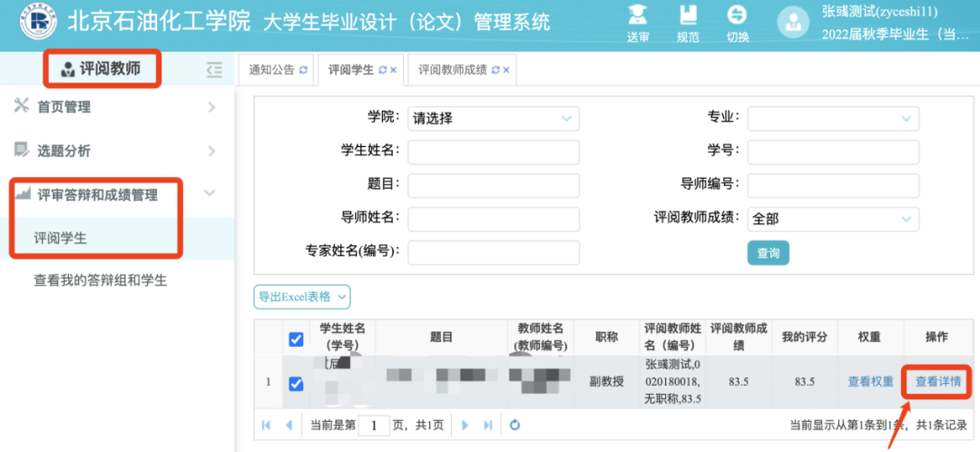Collapse the sidebar with the fold icon
This screenshot has width=980, height=452.
coord(214,69)
